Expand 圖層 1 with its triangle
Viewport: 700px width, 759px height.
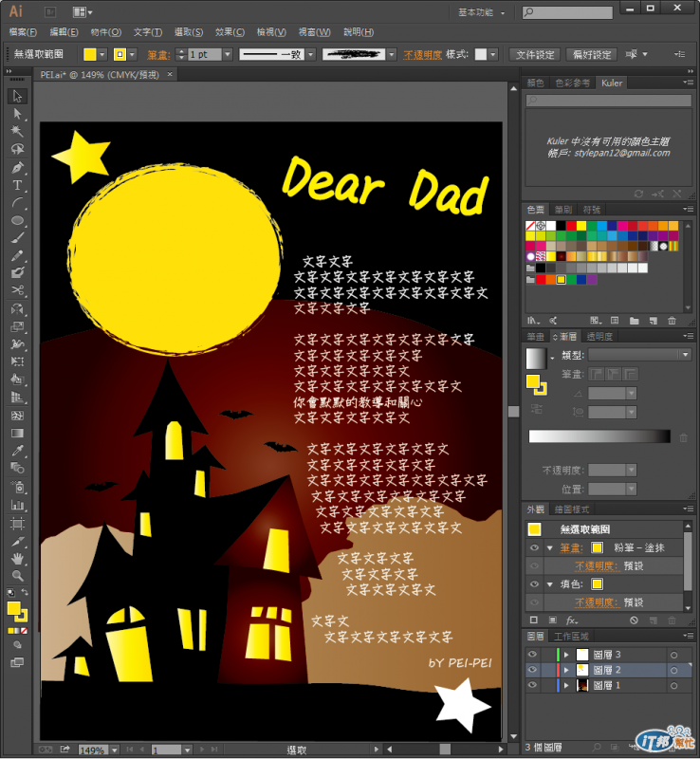[x=566, y=685]
